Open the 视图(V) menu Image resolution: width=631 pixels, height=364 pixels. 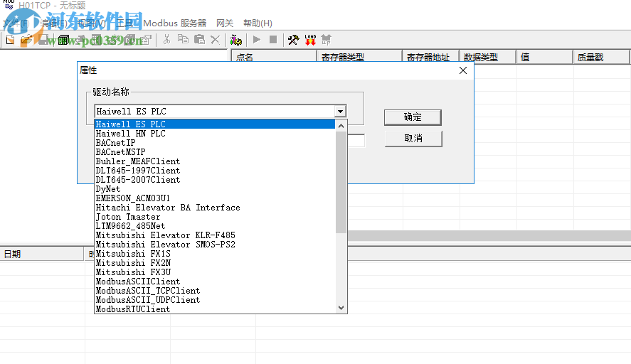pos(91,23)
